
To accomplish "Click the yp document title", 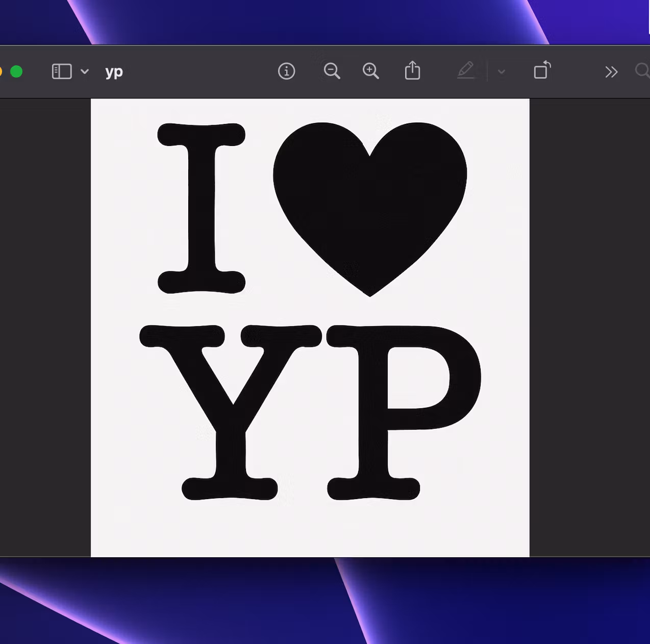I will coord(114,72).
